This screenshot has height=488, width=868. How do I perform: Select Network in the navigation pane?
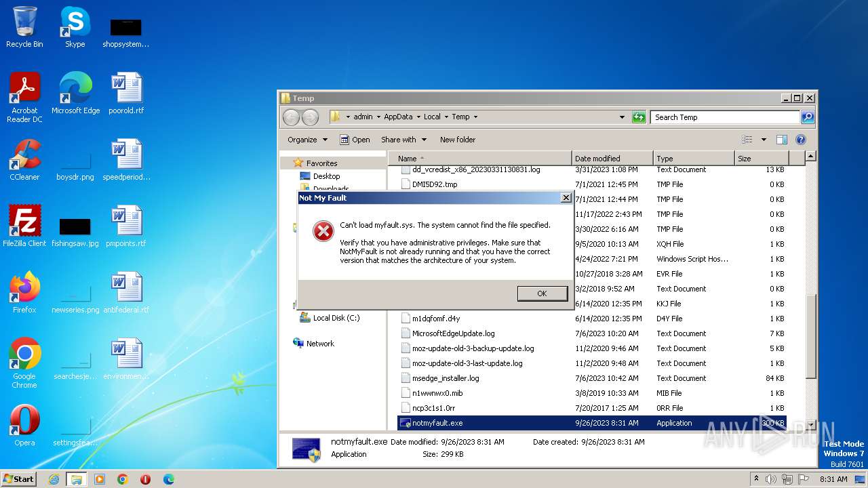click(320, 344)
